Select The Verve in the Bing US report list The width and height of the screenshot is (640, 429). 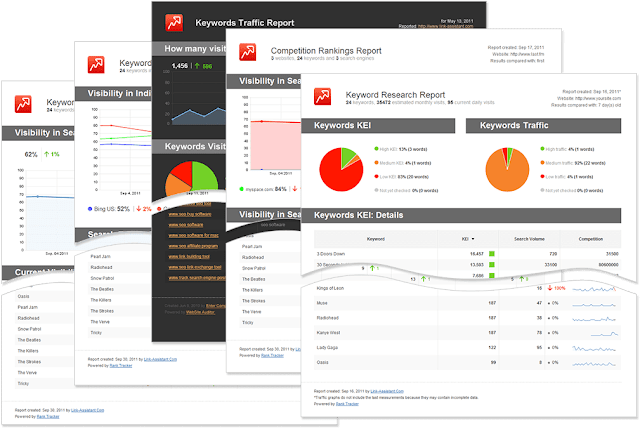click(100, 322)
